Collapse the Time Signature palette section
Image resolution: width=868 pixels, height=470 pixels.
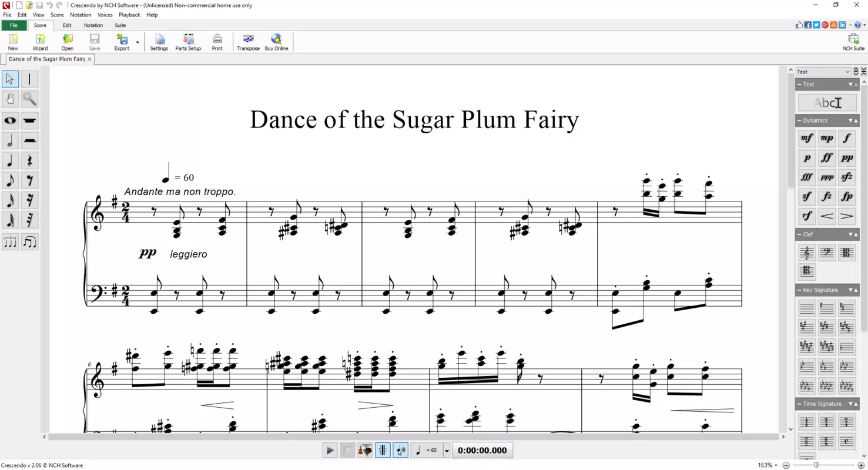(799, 404)
